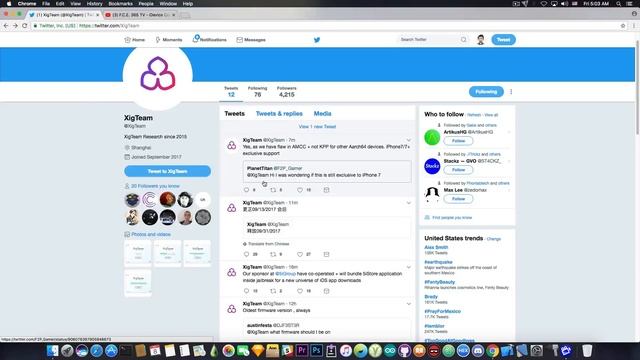This screenshot has height=360, width=640.
Task: Direct message the AMCC flaw tweet
Action: click(x=326, y=190)
